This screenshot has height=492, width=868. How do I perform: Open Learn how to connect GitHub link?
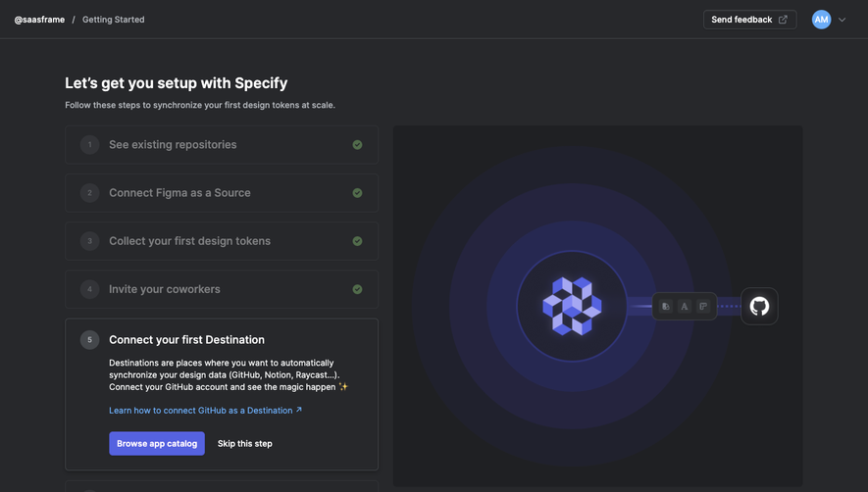(205, 410)
